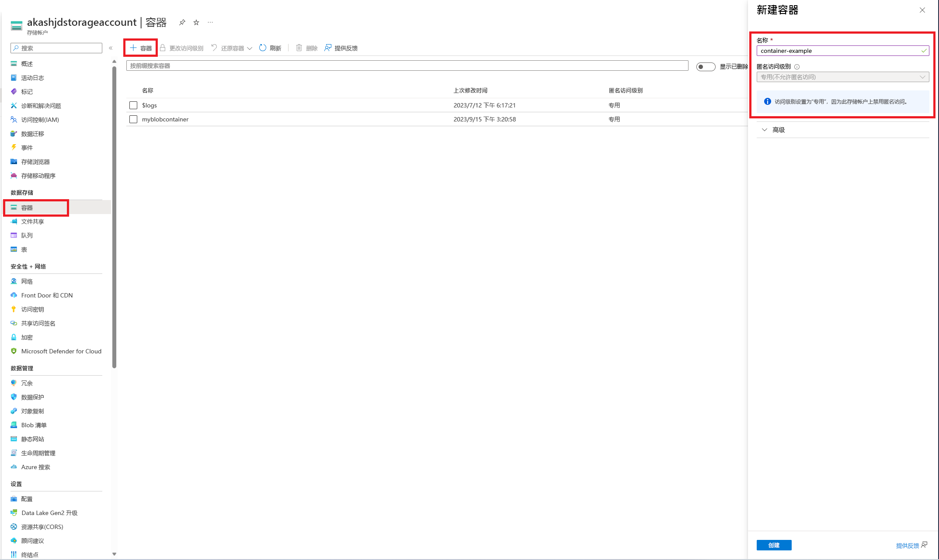
Task: Click 提供反馈 icon in toolbar
Action: (x=328, y=48)
